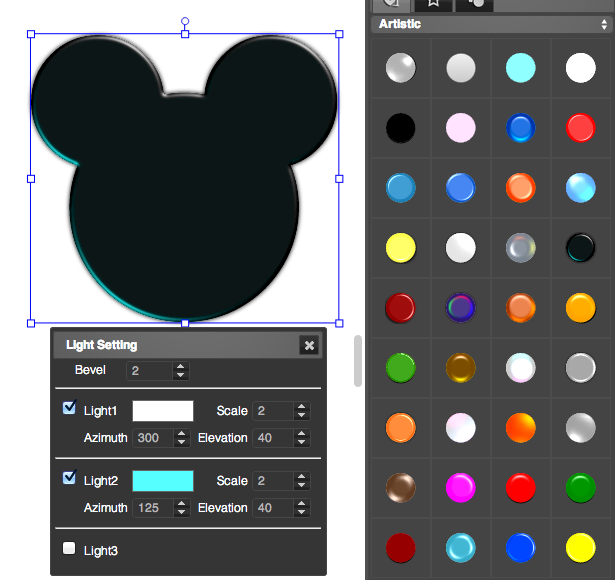This screenshot has width=615, height=580.
Task: Disable the Light1 checkbox
Action: tap(69, 408)
